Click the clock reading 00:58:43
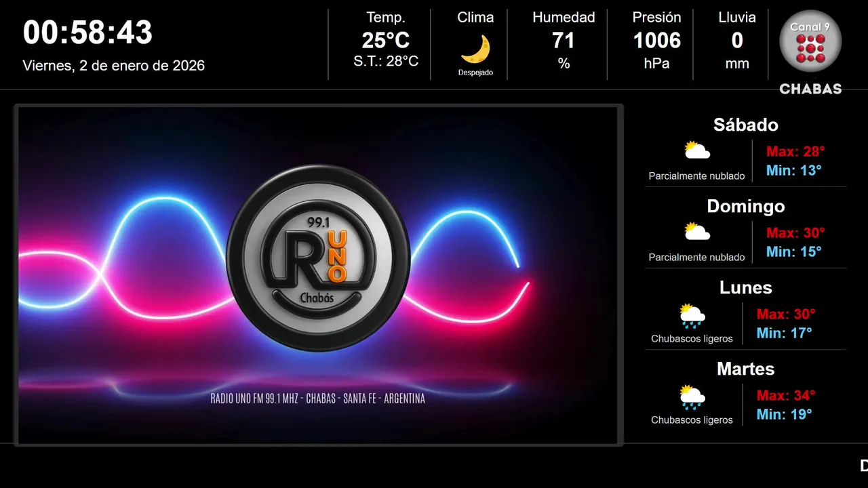This screenshot has width=868, height=488. pyautogui.click(x=87, y=33)
